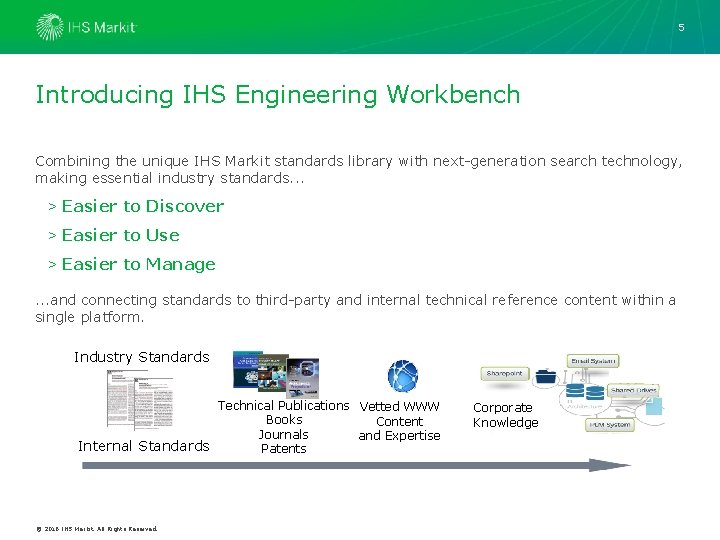Click the and Expertise text line
The width and height of the screenshot is (720, 540).
point(399,435)
